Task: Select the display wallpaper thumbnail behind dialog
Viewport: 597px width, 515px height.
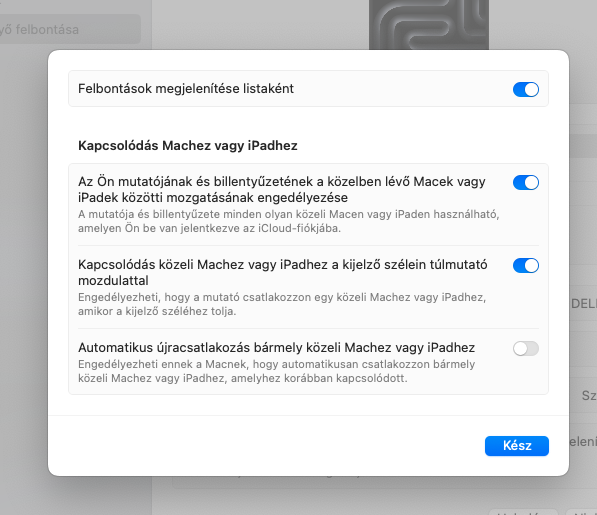Action: click(429, 25)
